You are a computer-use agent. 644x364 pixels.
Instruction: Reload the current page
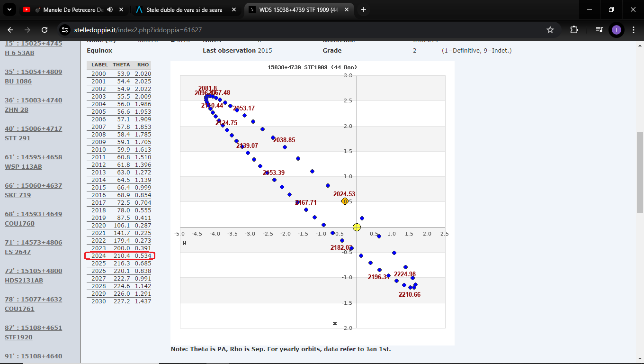click(x=45, y=30)
